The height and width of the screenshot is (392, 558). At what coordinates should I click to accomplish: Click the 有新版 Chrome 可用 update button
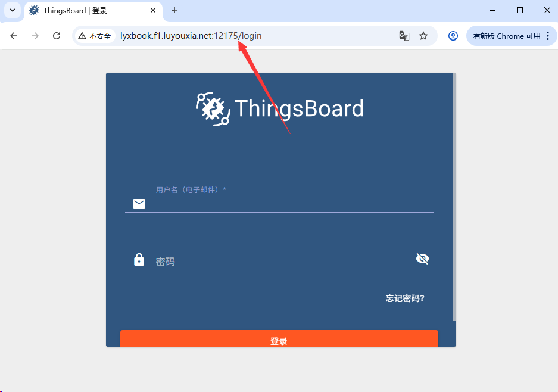click(x=506, y=36)
